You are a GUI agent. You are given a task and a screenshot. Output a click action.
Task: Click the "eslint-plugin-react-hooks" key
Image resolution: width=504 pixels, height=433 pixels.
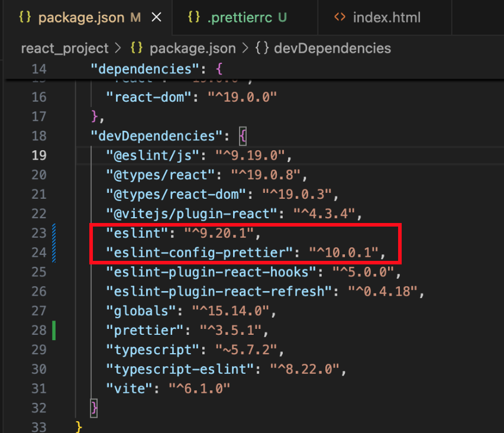pyautogui.click(x=212, y=272)
